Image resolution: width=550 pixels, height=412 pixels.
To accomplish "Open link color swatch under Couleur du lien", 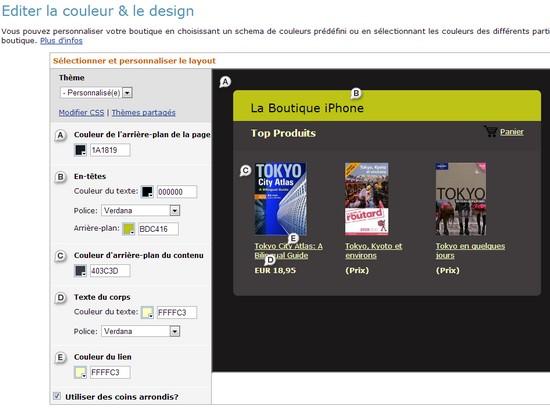I will click(x=80, y=372).
